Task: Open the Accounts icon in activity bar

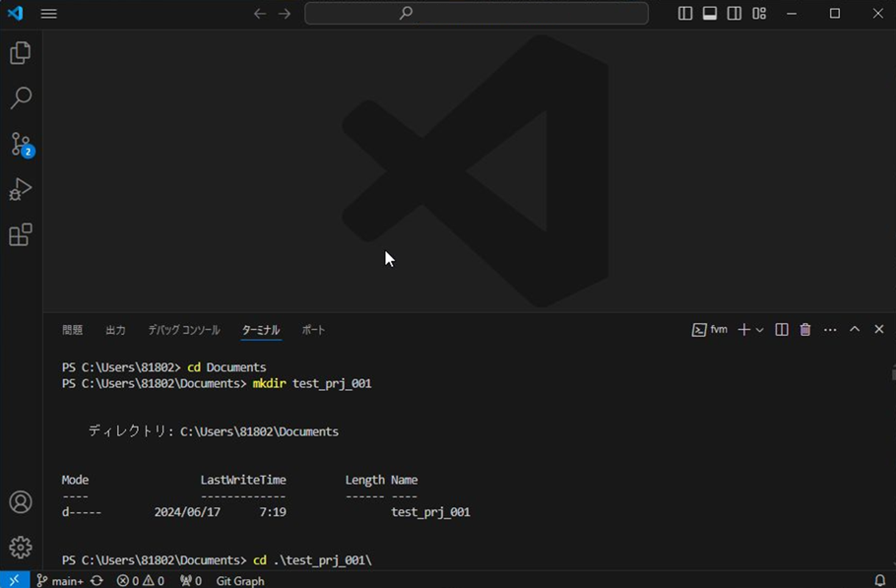Action: click(21, 502)
